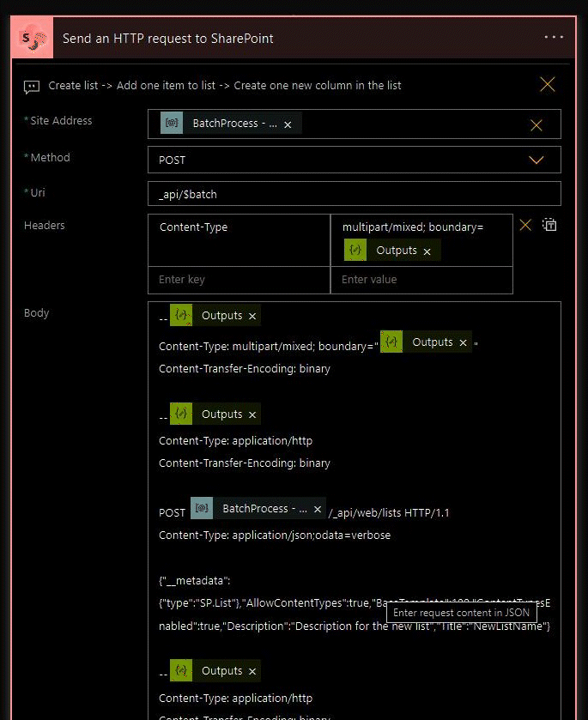Click the Enter key header field
The image size is (588, 720).
pos(239,280)
